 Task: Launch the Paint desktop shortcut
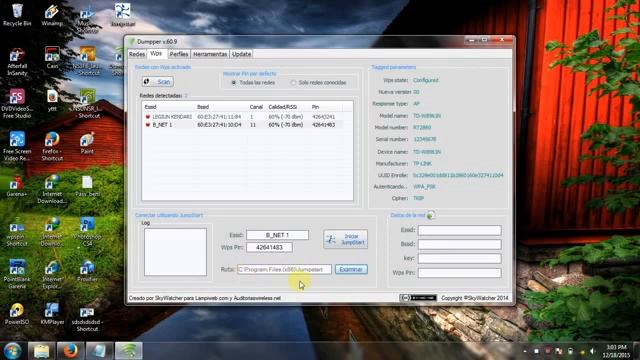[87, 143]
